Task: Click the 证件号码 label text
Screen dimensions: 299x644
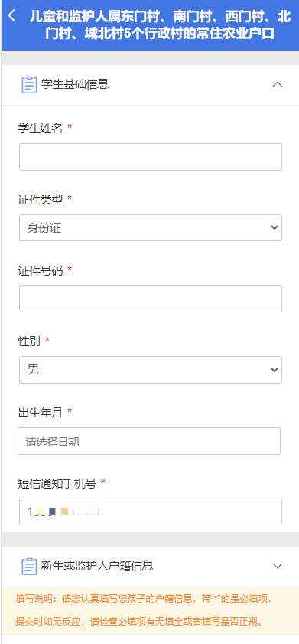Action: pyautogui.click(x=41, y=270)
